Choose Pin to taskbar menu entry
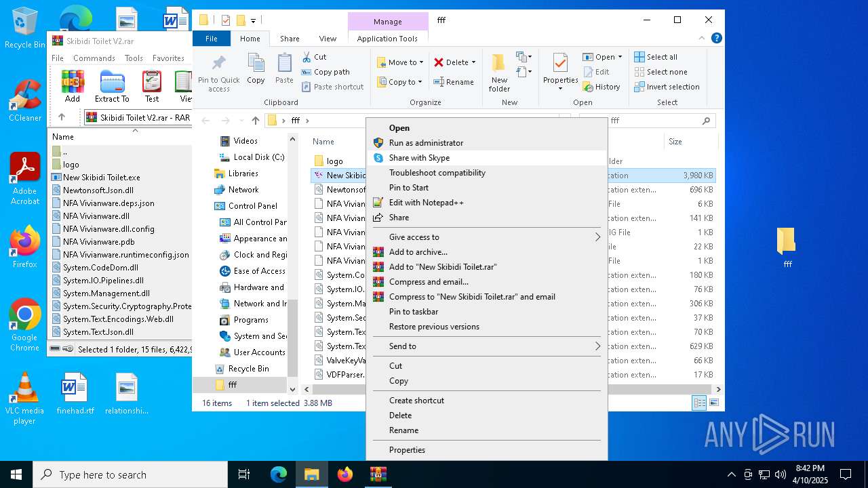The width and height of the screenshot is (868, 488). click(488, 312)
